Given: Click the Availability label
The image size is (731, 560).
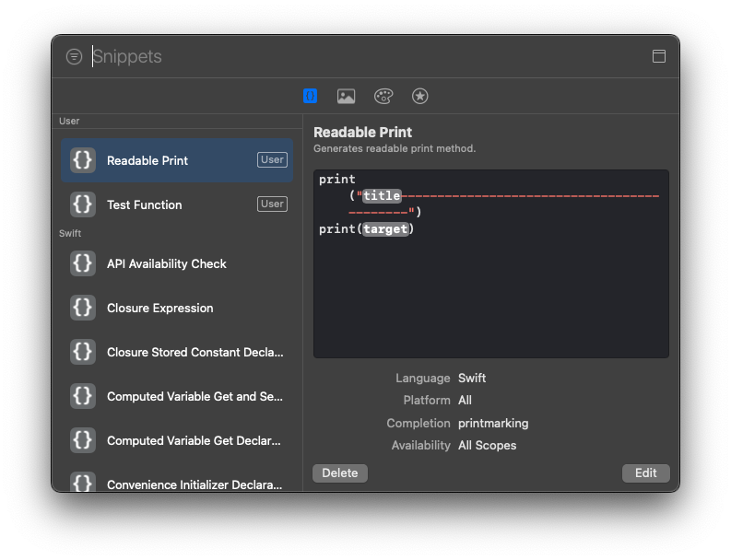Looking at the screenshot, I should 421,446.
